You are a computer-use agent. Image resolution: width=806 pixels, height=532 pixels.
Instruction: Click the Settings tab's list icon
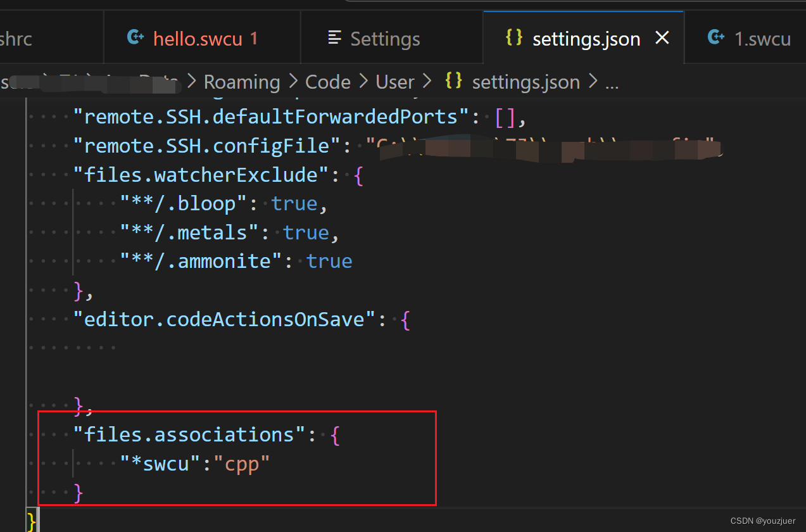click(x=334, y=37)
